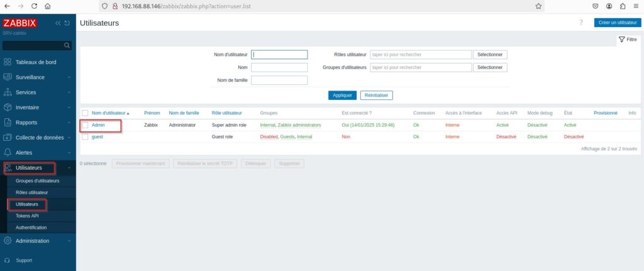Screen dimensions: 644x271
Task: Open the browser account icon
Action: 609,6
